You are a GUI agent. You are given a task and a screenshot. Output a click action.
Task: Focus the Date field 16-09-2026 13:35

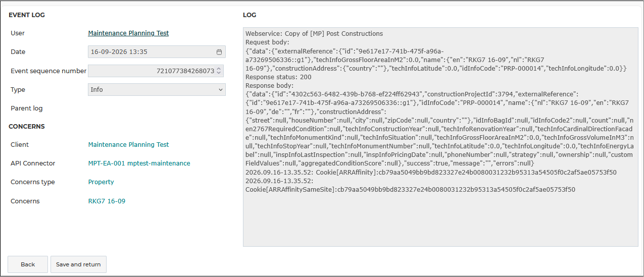[x=157, y=52]
